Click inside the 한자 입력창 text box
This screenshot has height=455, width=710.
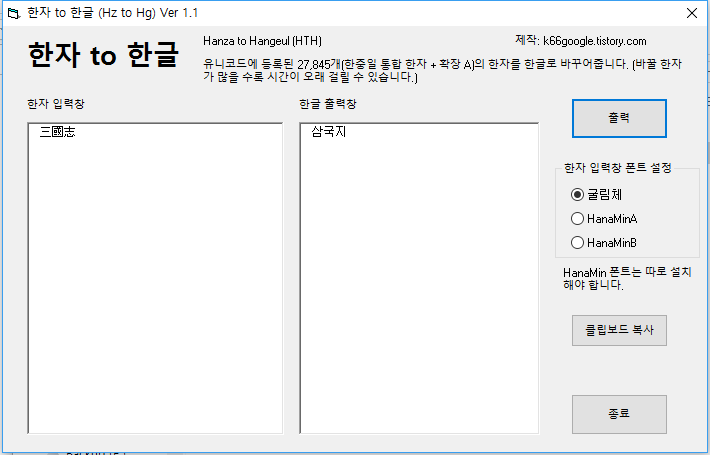point(155,278)
